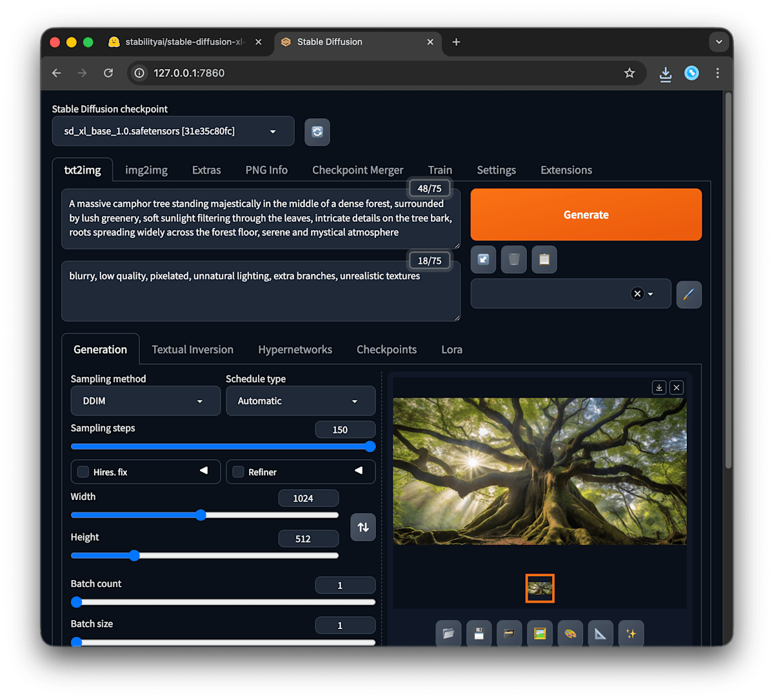Open the styles dropdown arrow
This screenshot has height=700, width=774.
[x=650, y=294]
